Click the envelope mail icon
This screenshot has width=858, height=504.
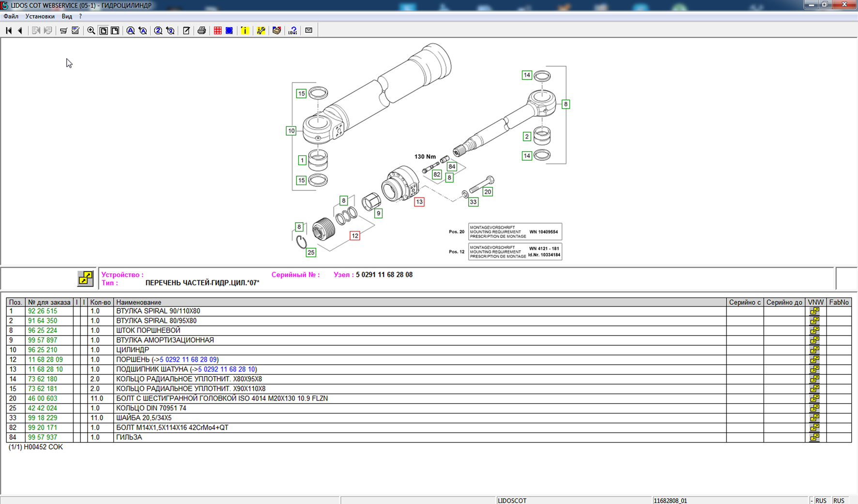[308, 31]
